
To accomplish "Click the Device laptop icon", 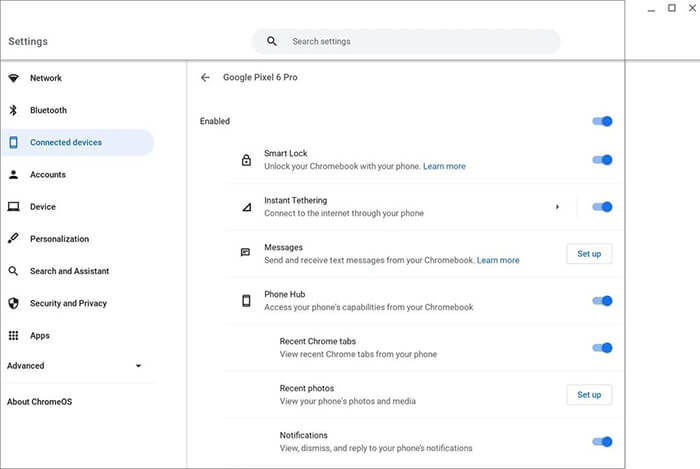I will (x=13, y=207).
